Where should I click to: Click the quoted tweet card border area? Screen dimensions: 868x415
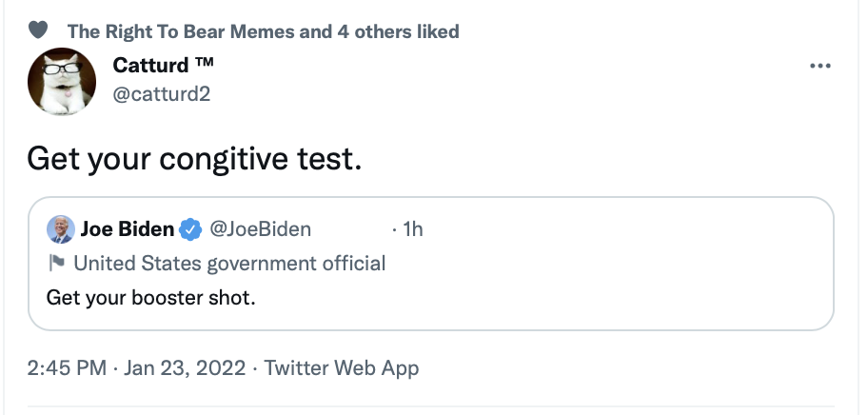pyautogui.click(x=431, y=264)
